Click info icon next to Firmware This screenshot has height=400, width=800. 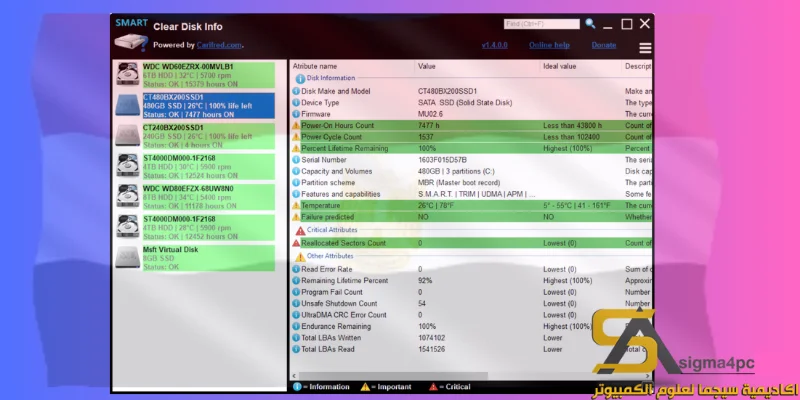(x=296, y=114)
